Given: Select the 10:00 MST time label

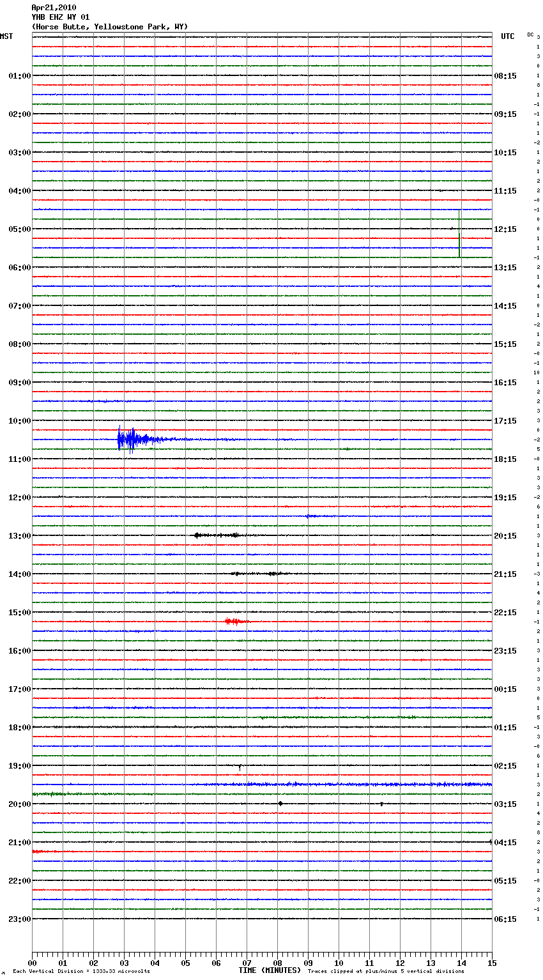Looking at the screenshot, I should pos(20,421).
